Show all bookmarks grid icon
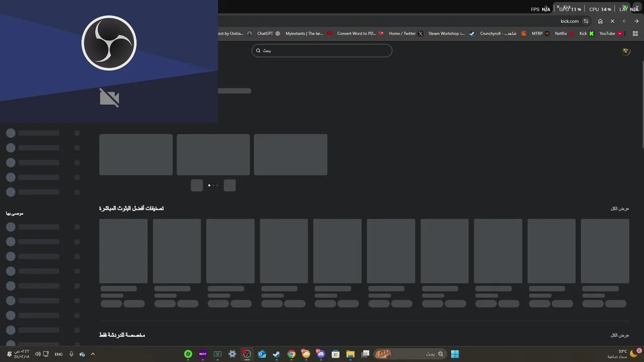The height and width of the screenshot is (362, 644). point(635,34)
